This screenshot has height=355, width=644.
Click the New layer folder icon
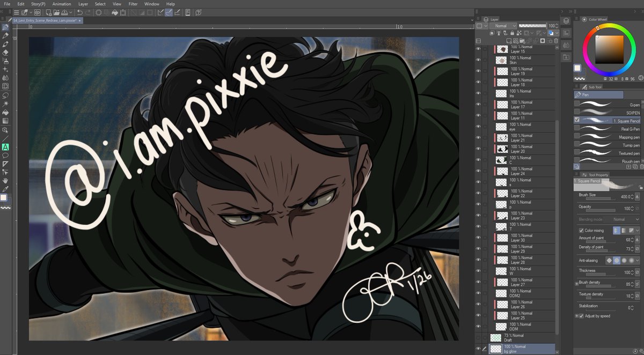tap(522, 41)
